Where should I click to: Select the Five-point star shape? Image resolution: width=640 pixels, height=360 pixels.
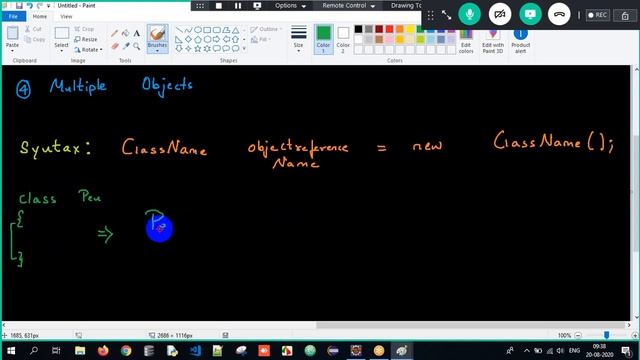coord(198,49)
